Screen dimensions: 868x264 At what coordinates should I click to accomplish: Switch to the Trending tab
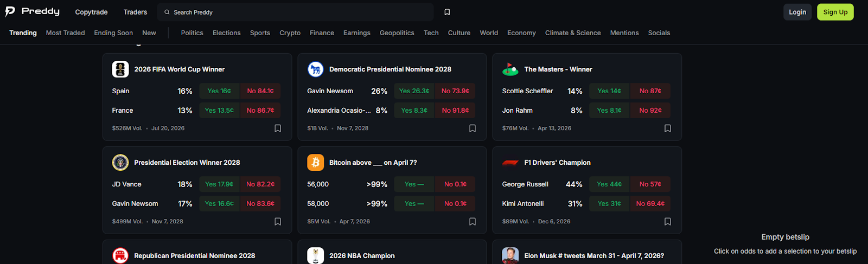23,33
